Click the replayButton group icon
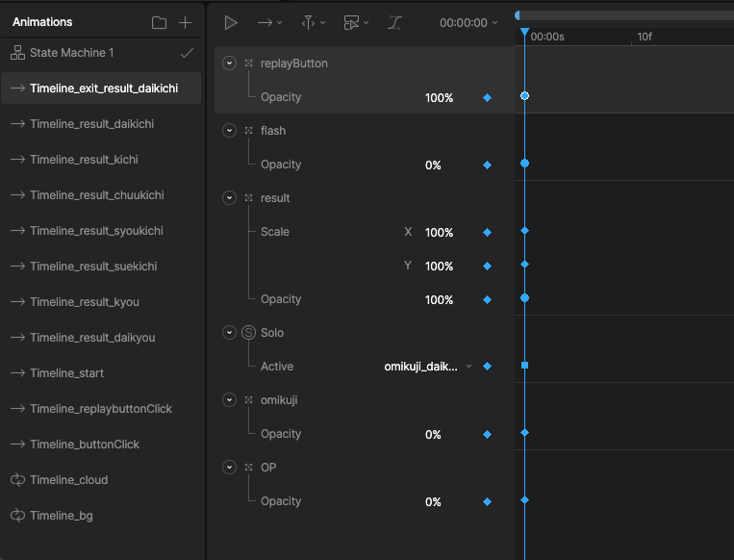The width and height of the screenshot is (734, 560). pyautogui.click(x=248, y=63)
